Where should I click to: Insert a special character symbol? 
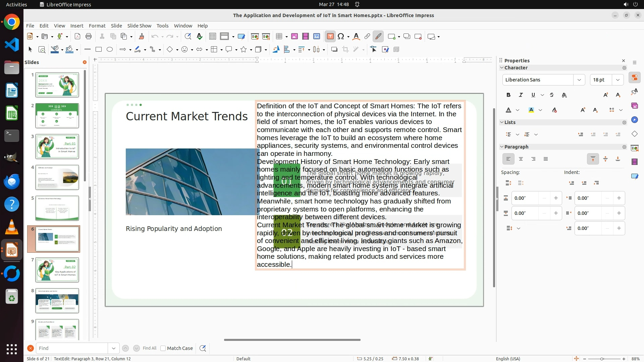[x=341, y=37]
